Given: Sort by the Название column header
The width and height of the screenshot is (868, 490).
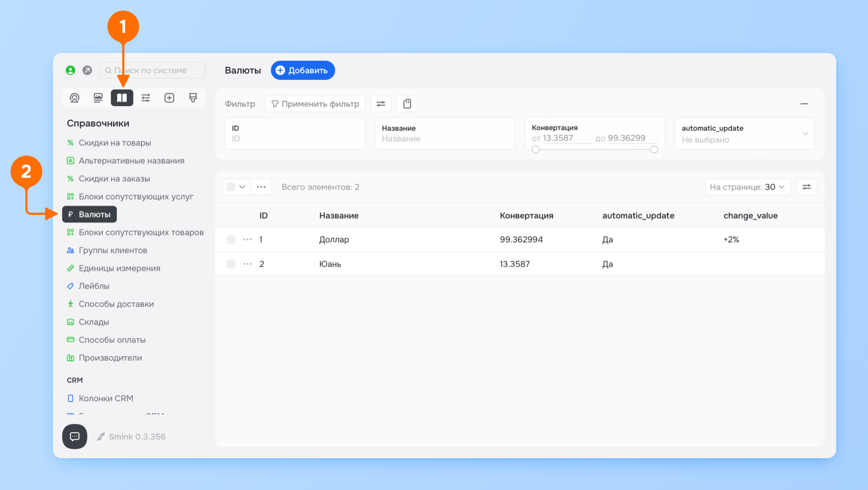Looking at the screenshot, I should [339, 215].
